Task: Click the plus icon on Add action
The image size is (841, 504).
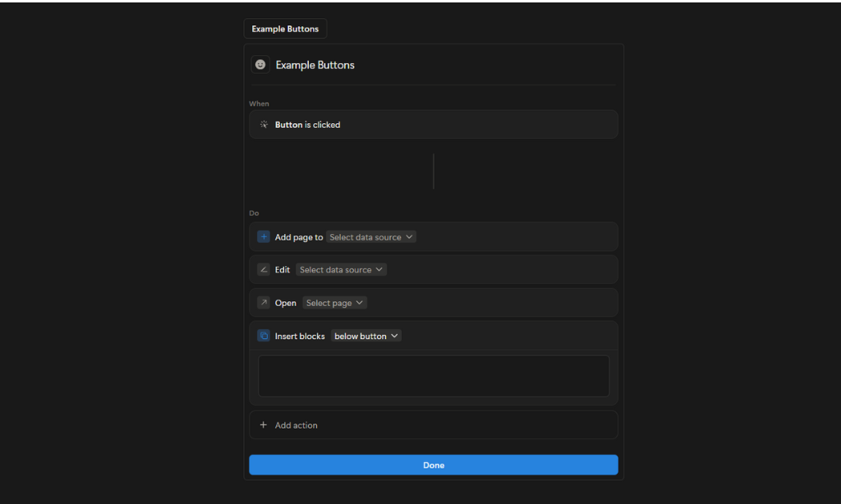Action: tap(263, 424)
